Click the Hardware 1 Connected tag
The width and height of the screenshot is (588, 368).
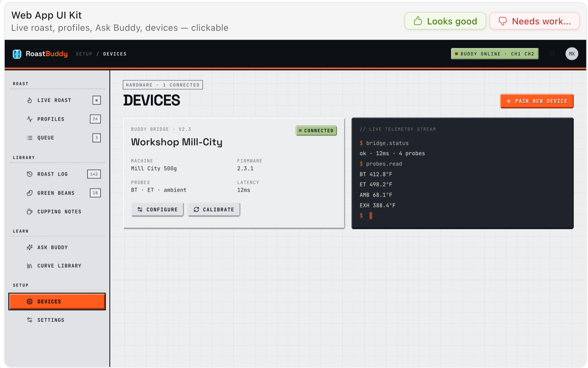click(x=163, y=85)
